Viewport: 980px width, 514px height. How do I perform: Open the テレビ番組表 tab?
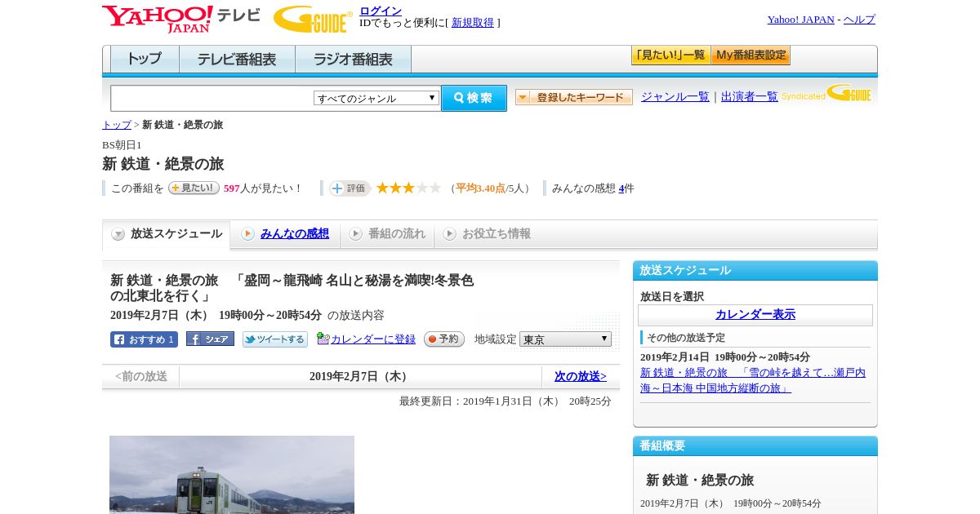pyautogui.click(x=237, y=60)
